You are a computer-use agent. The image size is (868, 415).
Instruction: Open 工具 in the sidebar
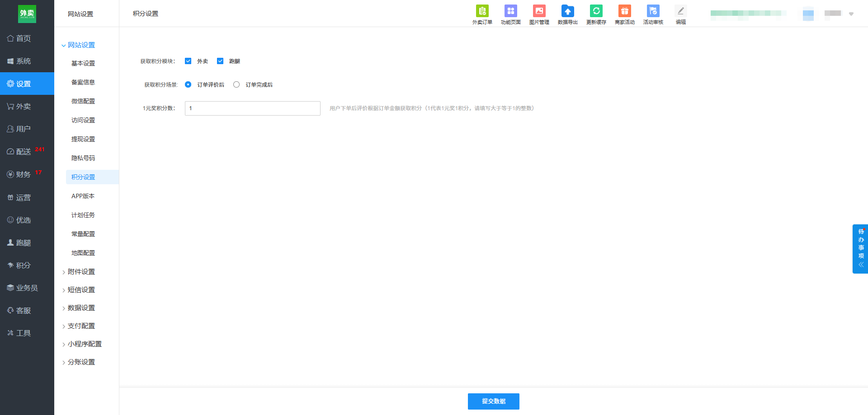27,333
